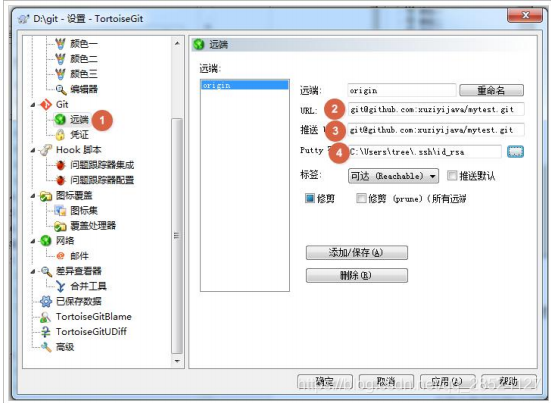551x403 pixels.
Task: Open 邮件 settings page
Action: pyautogui.click(x=79, y=256)
